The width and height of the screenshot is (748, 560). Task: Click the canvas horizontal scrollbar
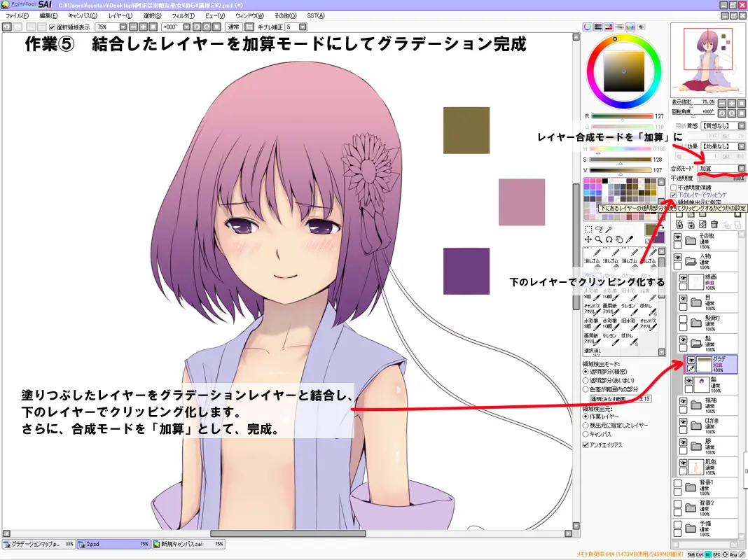pos(288,534)
